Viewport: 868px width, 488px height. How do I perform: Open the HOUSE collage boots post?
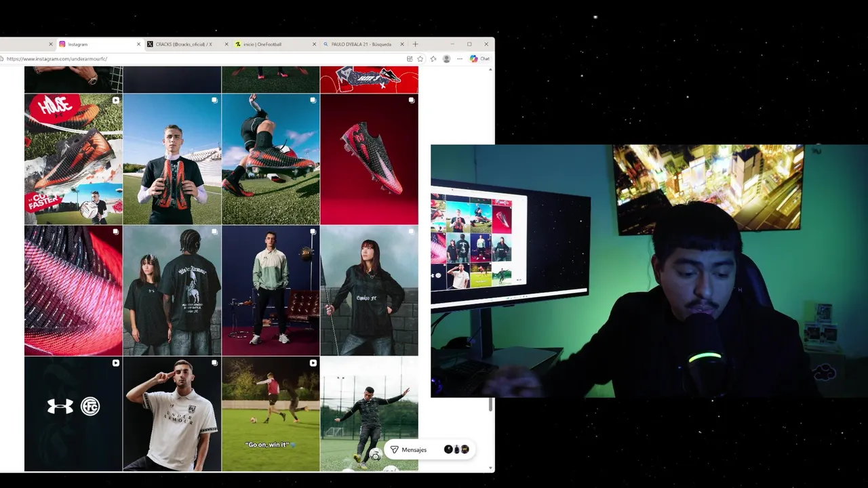(73, 159)
